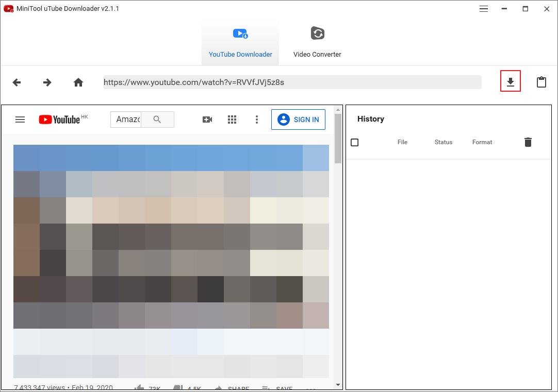Click the File column header
The image size is (558, 392).
point(402,142)
